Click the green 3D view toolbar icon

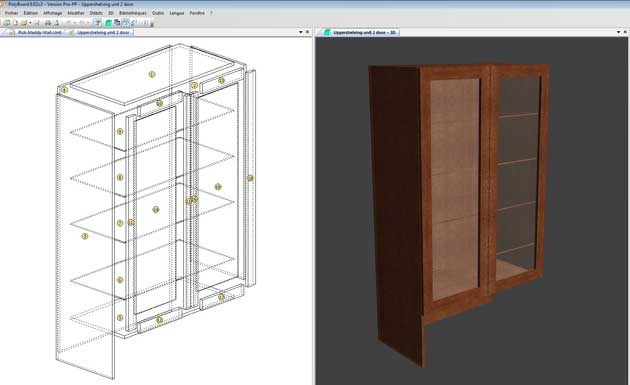pos(108,23)
